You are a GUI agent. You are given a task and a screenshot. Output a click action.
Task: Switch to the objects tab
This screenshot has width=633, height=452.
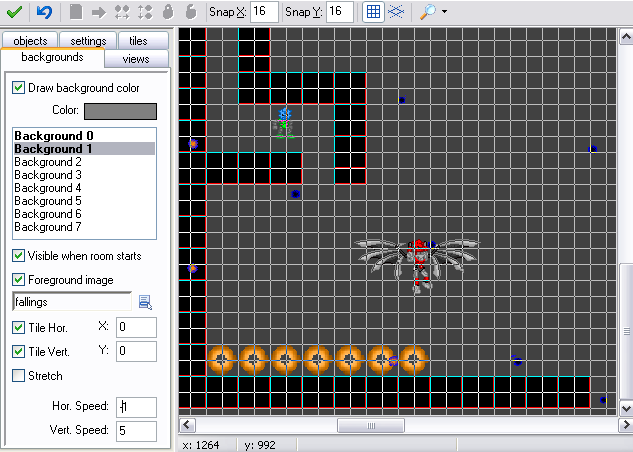pyautogui.click(x=30, y=41)
